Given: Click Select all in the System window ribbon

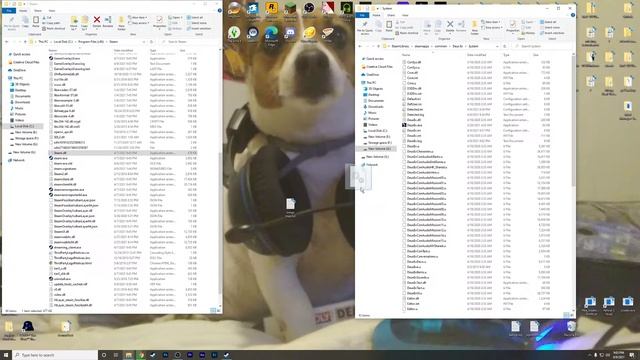Looking at the screenshot, I should tap(548, 22).
